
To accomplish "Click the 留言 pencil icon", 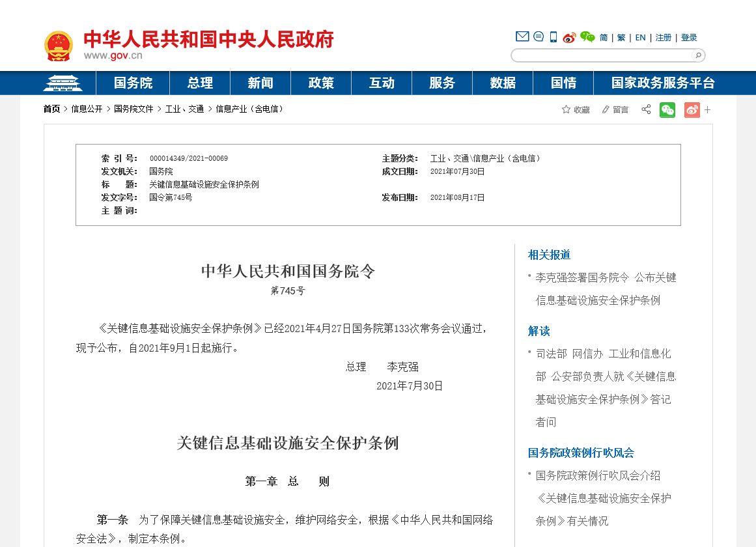I will pos(606,109).
